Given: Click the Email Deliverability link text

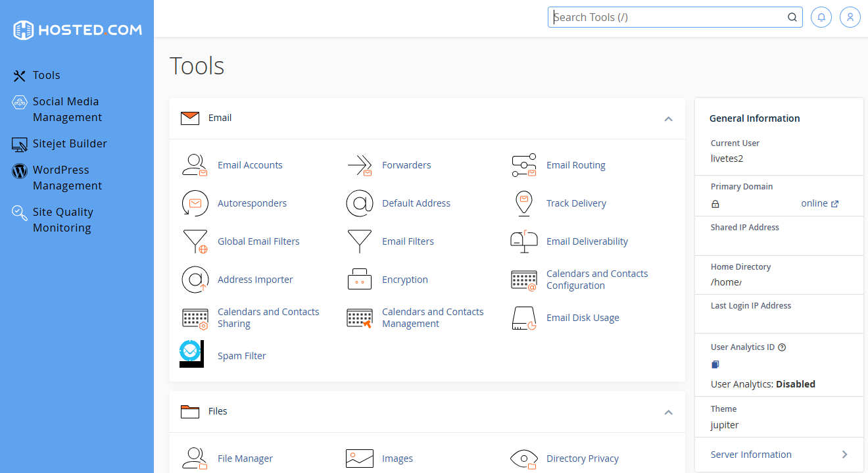Looking at the screenshot, I should pyautogui.click(x=587, y=241).
